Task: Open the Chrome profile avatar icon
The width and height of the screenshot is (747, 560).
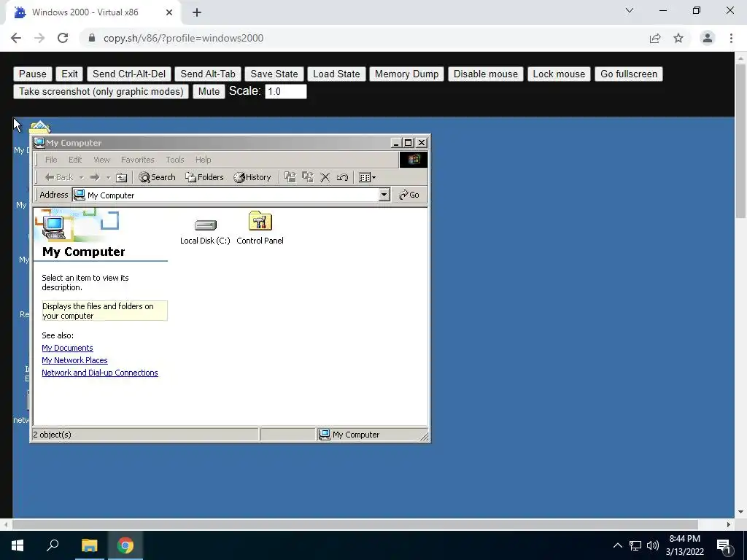Action: coord(708,38)
